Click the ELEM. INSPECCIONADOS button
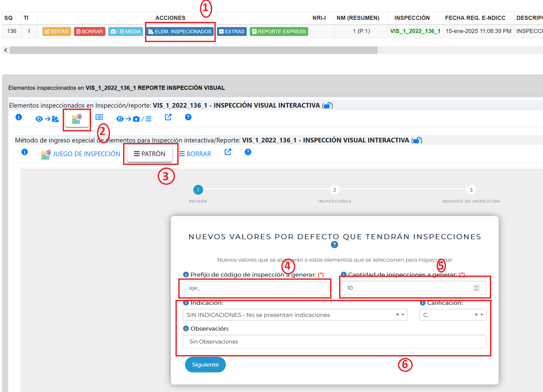Image resolution: width=543 pixels, height=392 pixels. point(180,31)
